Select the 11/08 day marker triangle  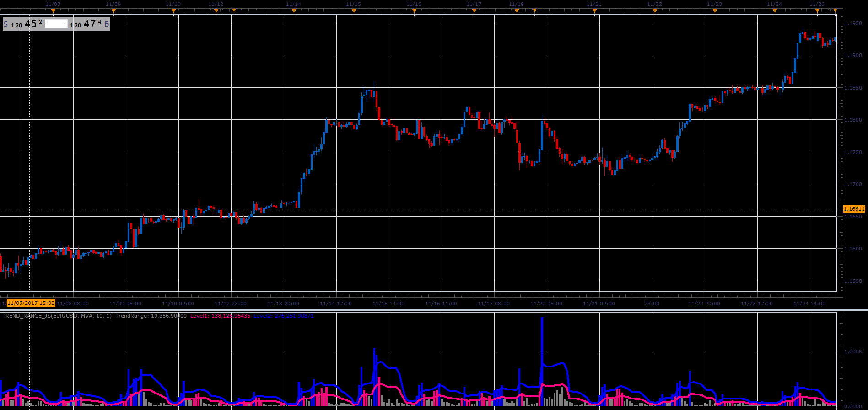tap(53, 11)
